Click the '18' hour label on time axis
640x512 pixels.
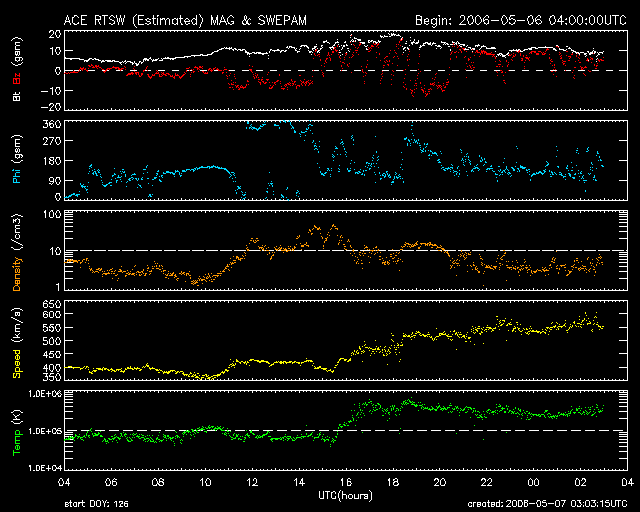393,483
